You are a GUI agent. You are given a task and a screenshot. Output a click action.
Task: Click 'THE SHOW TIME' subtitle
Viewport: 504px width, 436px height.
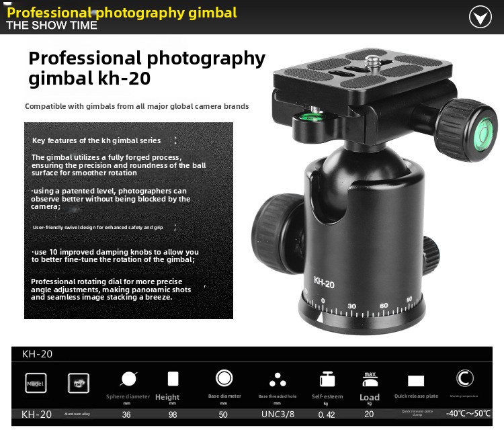pyautogui.click(x=52, y=25)
